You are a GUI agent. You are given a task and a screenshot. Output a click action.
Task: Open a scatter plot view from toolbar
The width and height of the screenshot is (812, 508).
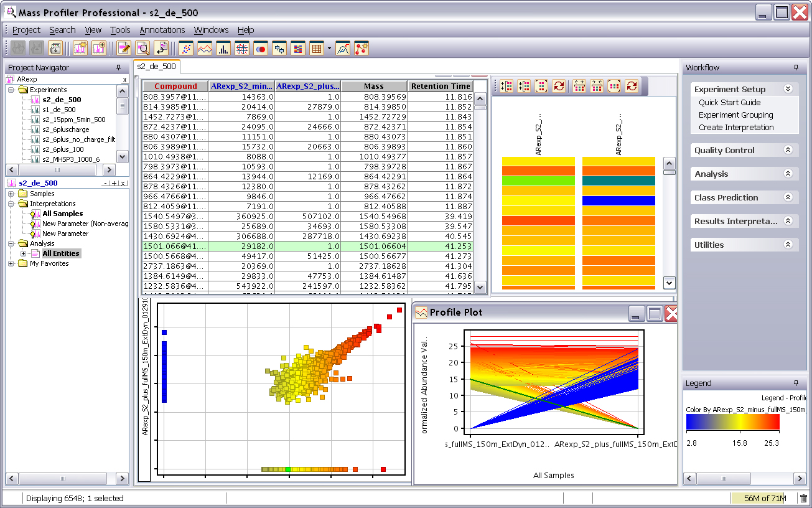(185, 49)
